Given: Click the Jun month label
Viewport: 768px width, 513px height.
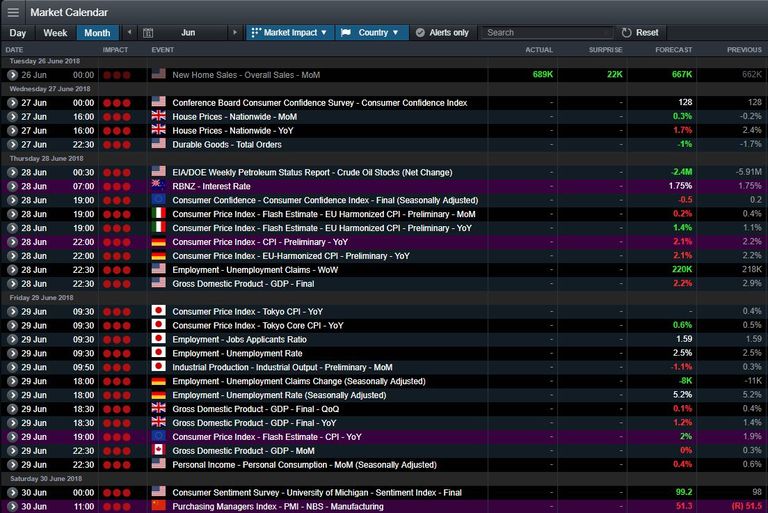Looking at the screenshot, I should 188,32.
